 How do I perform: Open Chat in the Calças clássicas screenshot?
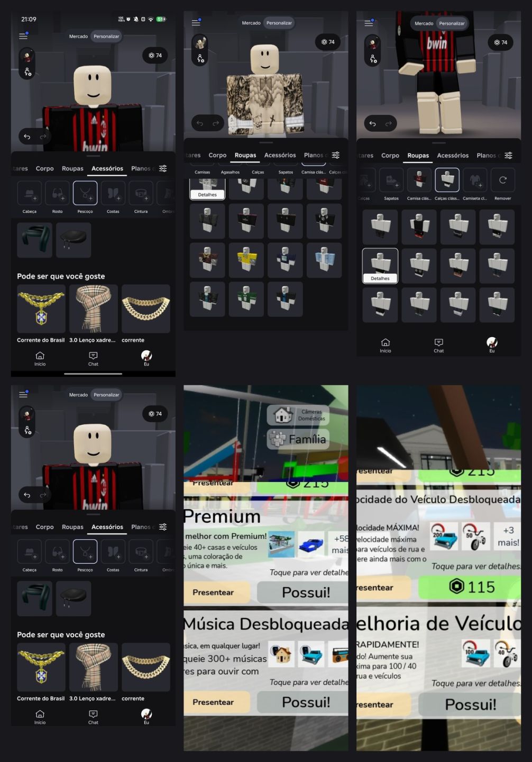438,346
